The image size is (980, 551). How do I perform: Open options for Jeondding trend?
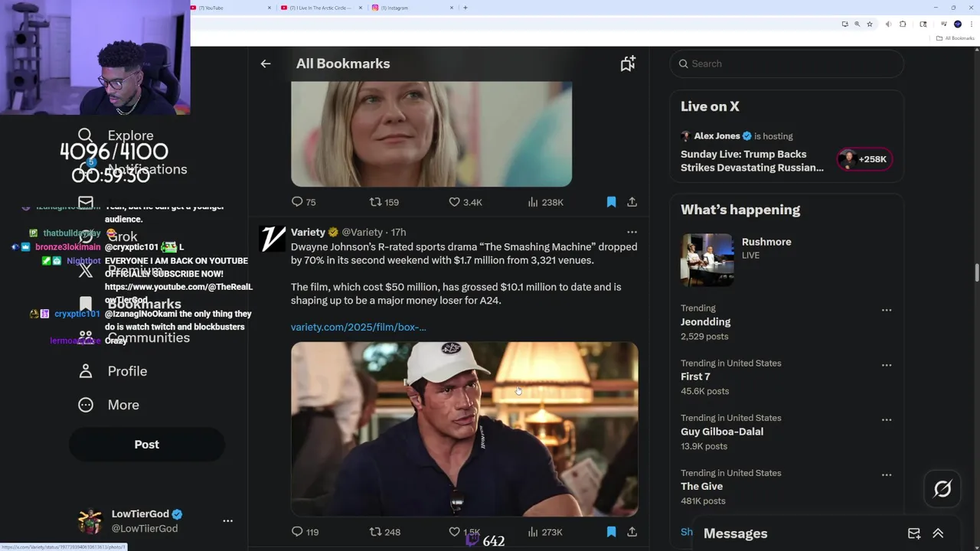click(887, 310)
